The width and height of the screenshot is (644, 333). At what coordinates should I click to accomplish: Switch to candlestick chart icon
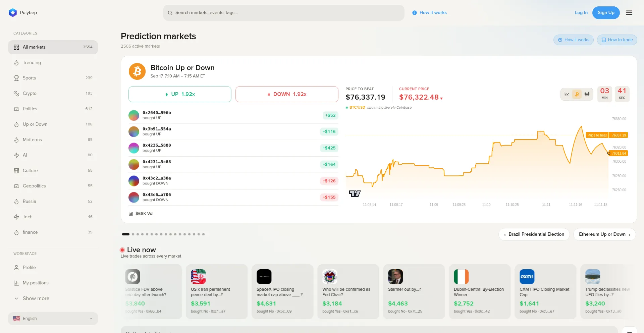pos(587,94)
